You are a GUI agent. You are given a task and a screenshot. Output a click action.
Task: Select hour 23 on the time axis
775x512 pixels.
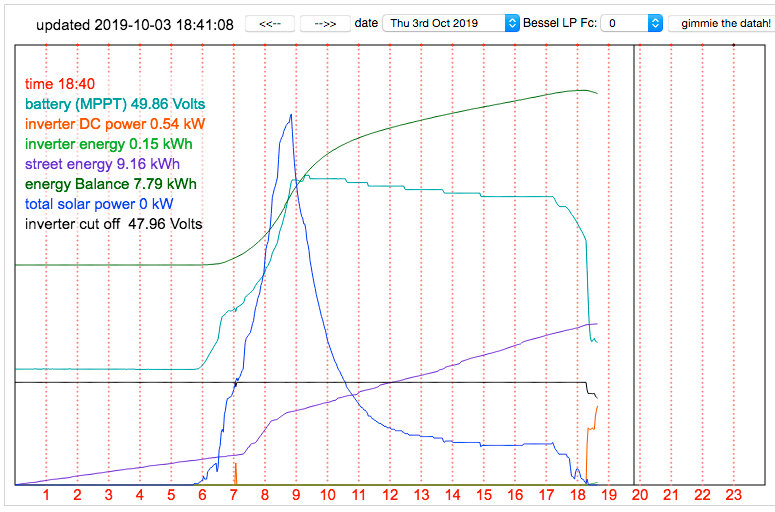734,495
